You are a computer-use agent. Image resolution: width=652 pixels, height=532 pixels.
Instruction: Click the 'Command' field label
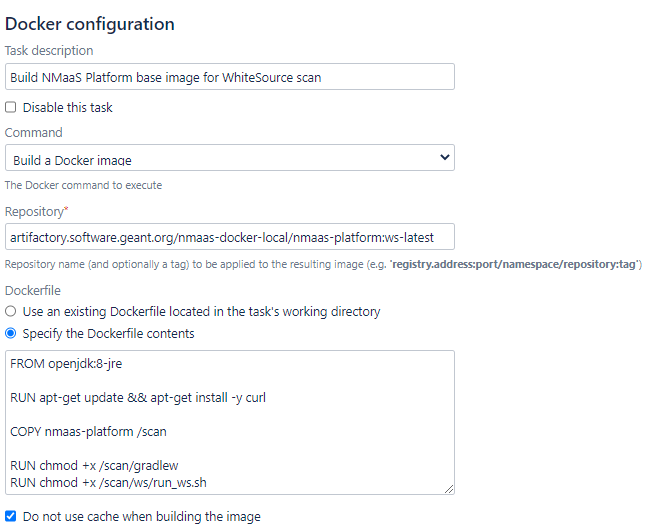pyautogui.click(x=34, y=133)
